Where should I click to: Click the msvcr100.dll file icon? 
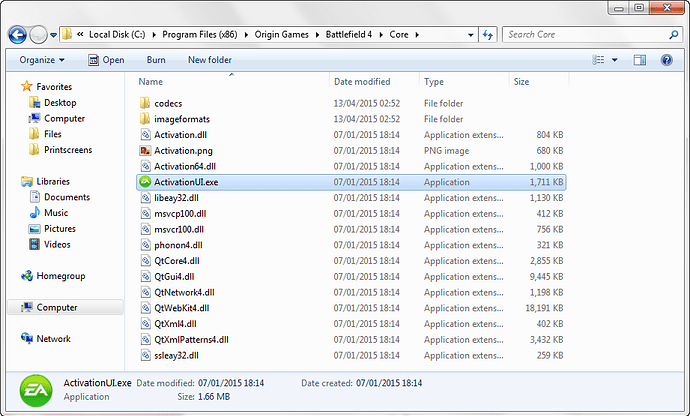(145, 229)
